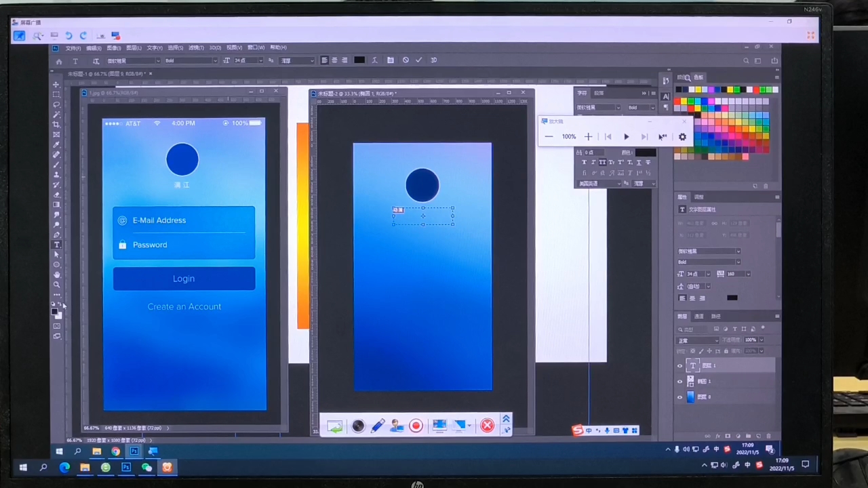Open font family dropdown in options bar
This screenshot has width=868, height=488.
[134, 60]
